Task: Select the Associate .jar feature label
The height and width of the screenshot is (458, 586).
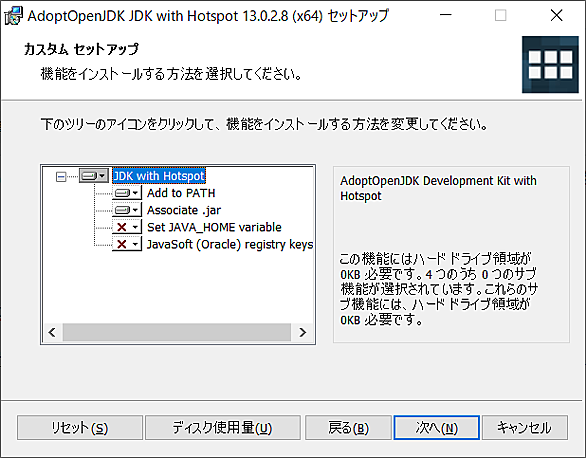Action: tap(184, 210)
